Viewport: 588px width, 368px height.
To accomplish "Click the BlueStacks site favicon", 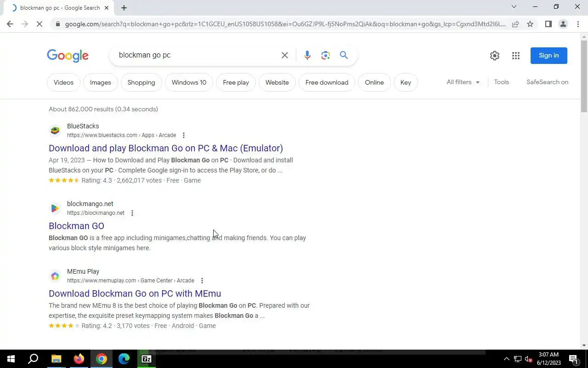I will (55, 131).
